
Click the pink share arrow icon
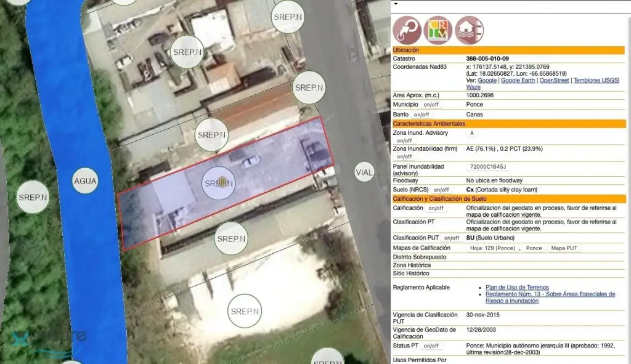pyautogui.click(x=407, y=30)
